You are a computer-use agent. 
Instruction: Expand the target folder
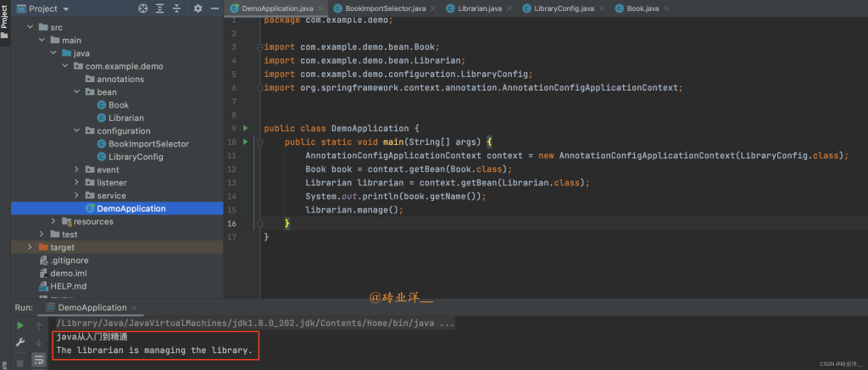(31, 247)
